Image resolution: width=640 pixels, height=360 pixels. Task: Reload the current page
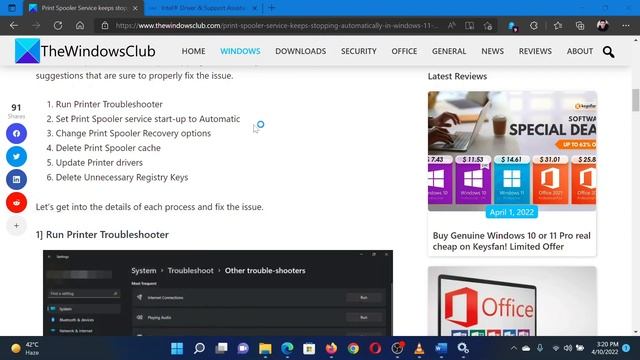(58, 26)
